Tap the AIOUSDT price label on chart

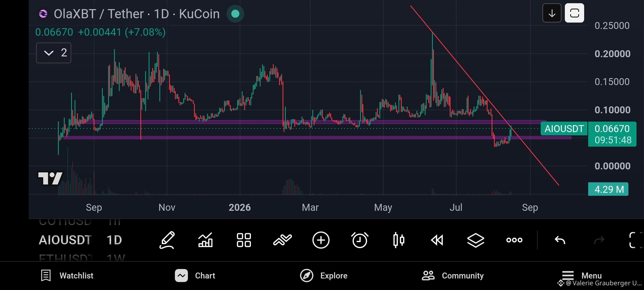point(564,129)
